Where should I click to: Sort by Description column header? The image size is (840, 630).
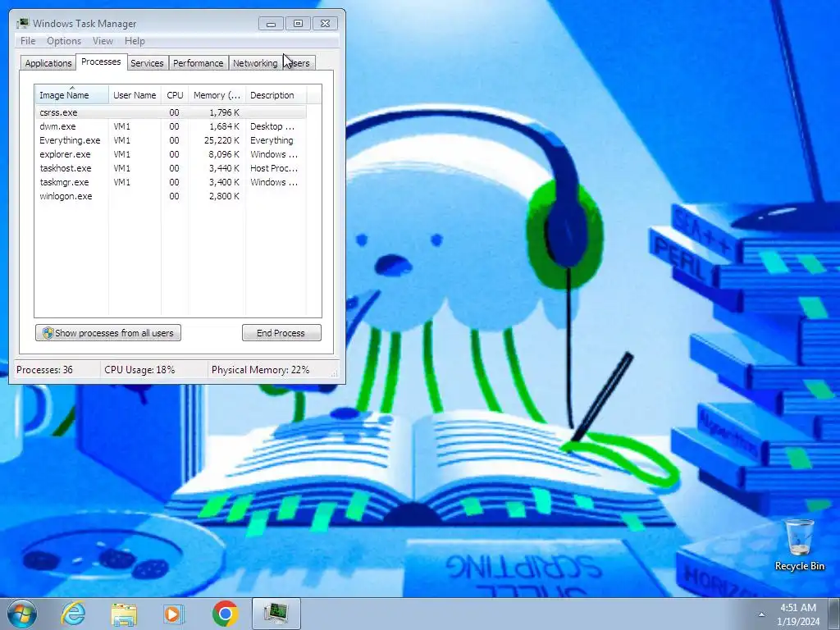[x=276, y=95]
